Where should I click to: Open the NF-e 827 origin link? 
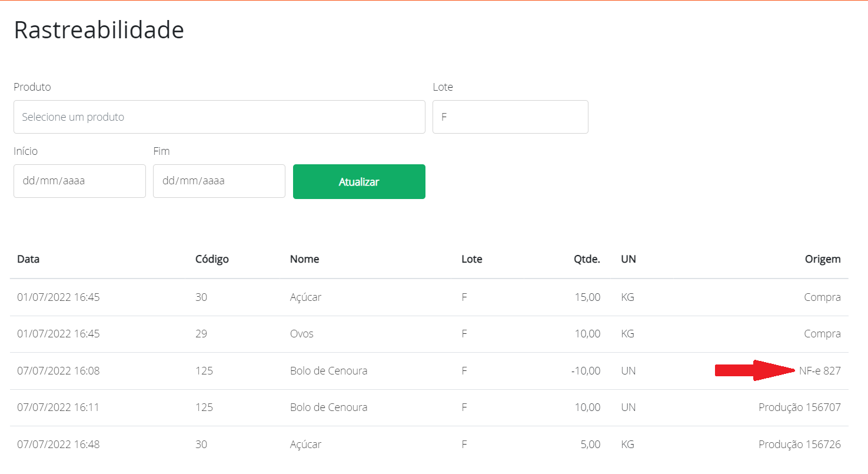820,371
